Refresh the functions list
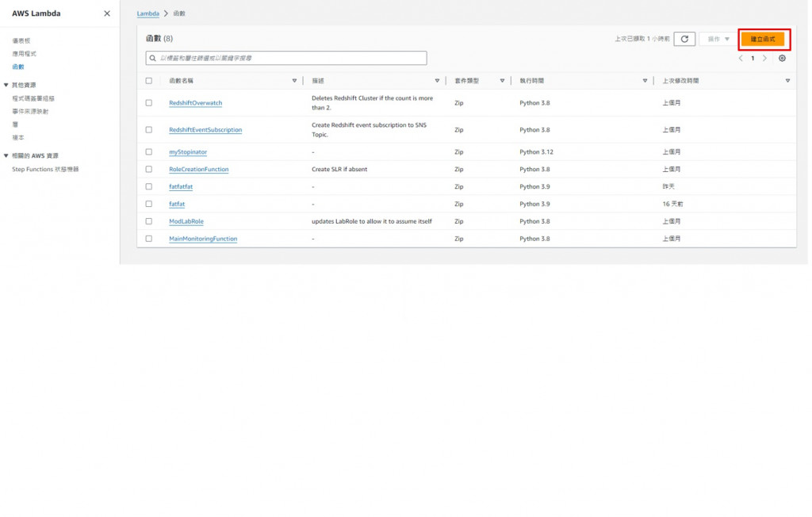The width and height of the screenshot is (812, 517). pos(684,39)
